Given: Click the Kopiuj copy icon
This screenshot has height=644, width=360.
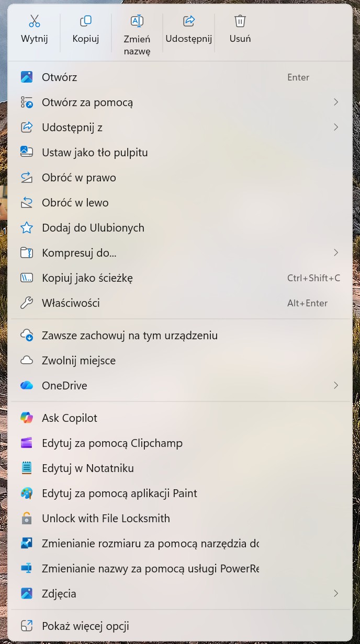Looking at the screenshot, I should point(86,21).
